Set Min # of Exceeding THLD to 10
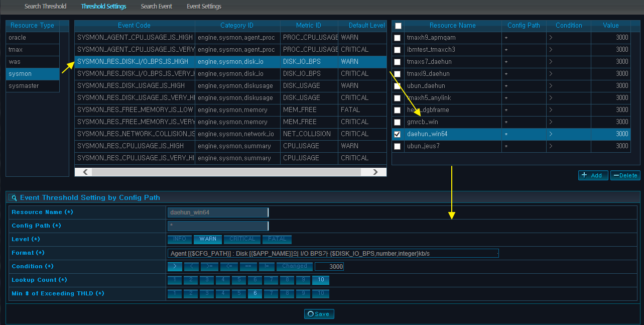The height and width of the screenshot is (325, 644). [321, 293]
